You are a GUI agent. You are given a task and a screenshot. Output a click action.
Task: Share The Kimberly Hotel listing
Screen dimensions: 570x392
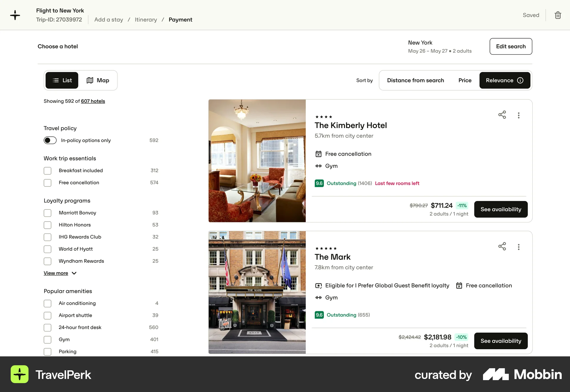(x=502, y=115)
